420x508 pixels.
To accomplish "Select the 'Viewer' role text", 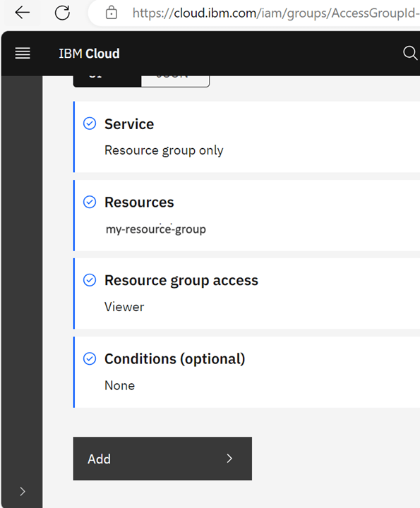I will tap(124, 307).
